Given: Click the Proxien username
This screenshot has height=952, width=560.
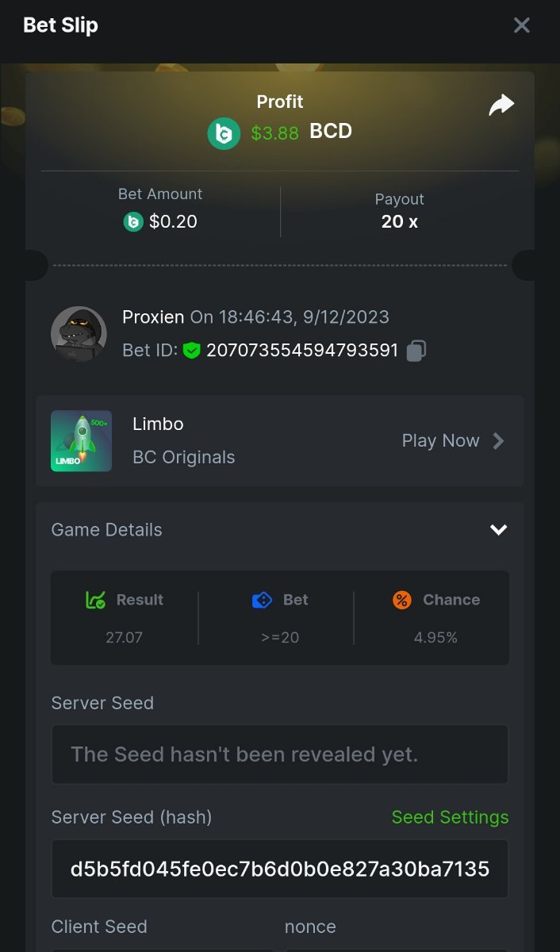Looking at the screenshot, I should click(154, 317).
